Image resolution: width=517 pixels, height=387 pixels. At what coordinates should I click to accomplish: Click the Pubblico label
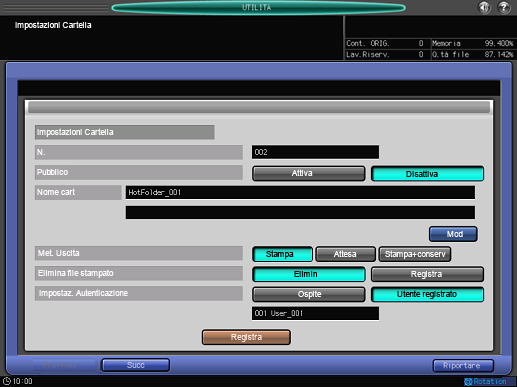(x=139, y=172)
